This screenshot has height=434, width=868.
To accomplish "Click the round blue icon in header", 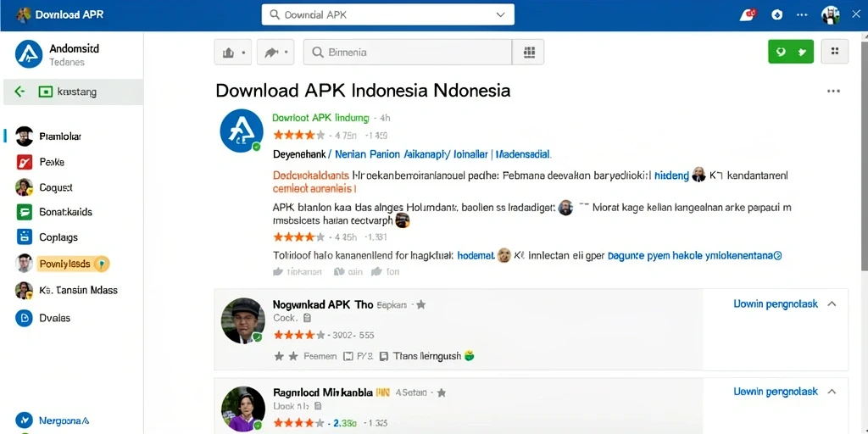I will (x=777, y=15).
